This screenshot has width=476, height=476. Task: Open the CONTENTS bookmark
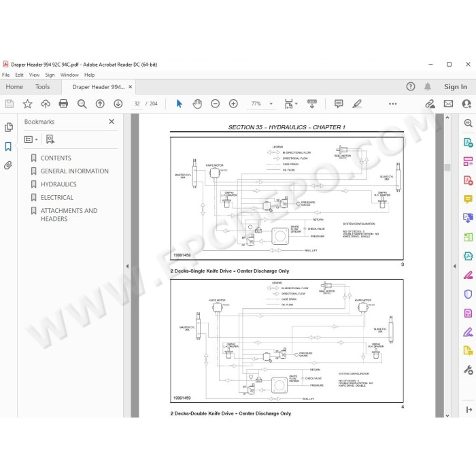pyautogui.click(x=56, y=158)
